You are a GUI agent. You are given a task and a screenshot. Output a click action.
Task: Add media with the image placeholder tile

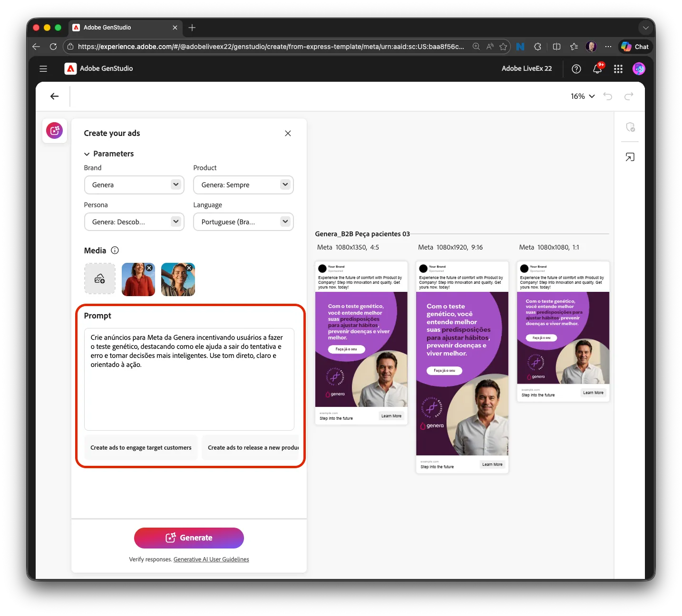[x=100, y=279]
